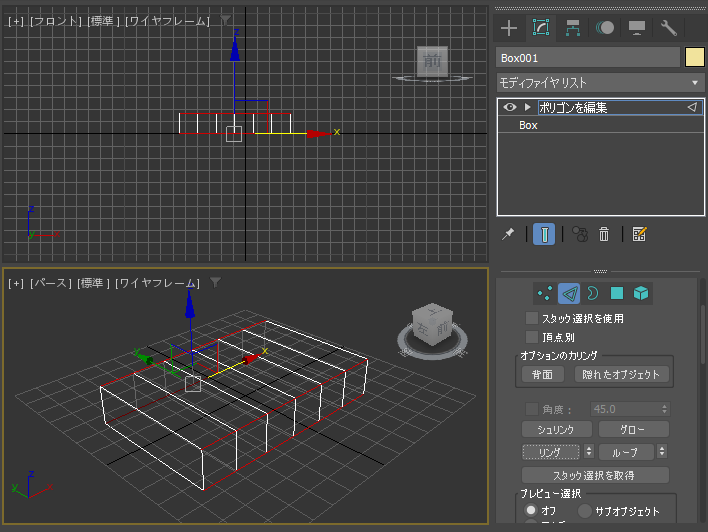
Task: Select Polygon sub-object level icon
Action: tap(617, 293)
